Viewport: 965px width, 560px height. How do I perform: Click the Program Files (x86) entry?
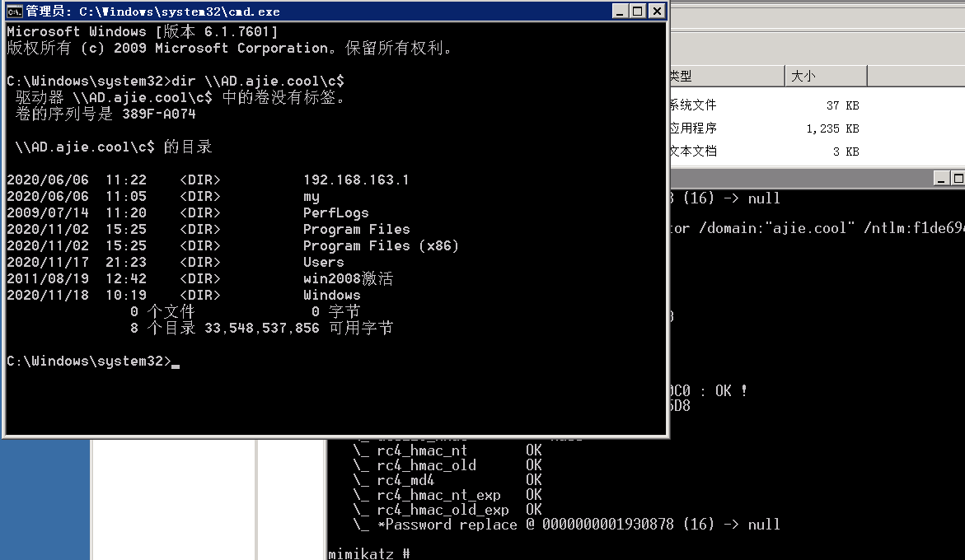pos(381,246)
